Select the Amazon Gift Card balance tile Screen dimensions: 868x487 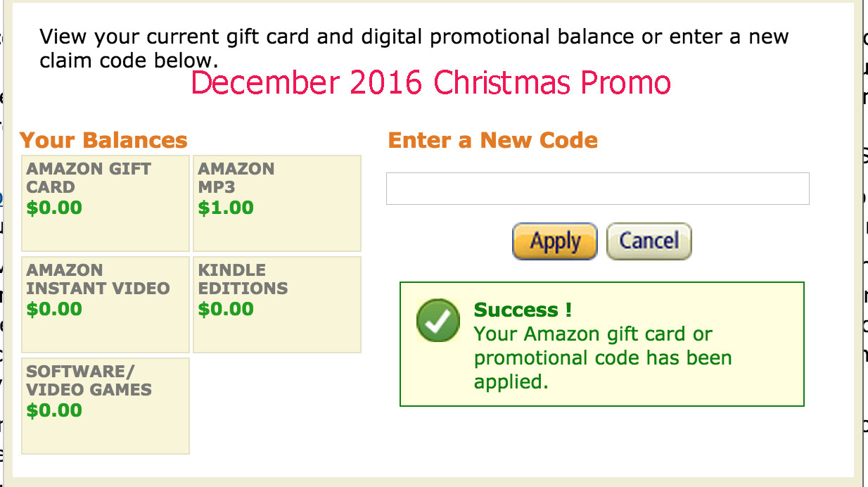click(x=106, y=203)
